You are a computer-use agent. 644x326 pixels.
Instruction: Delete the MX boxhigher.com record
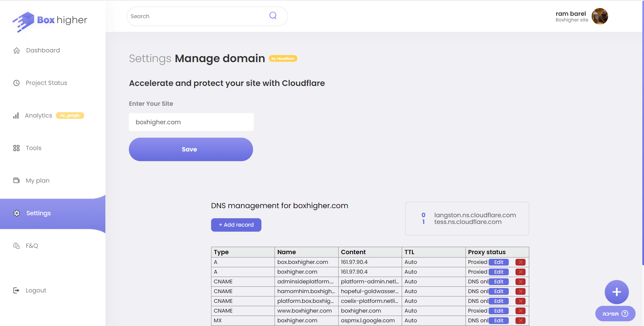coord(520,321)
